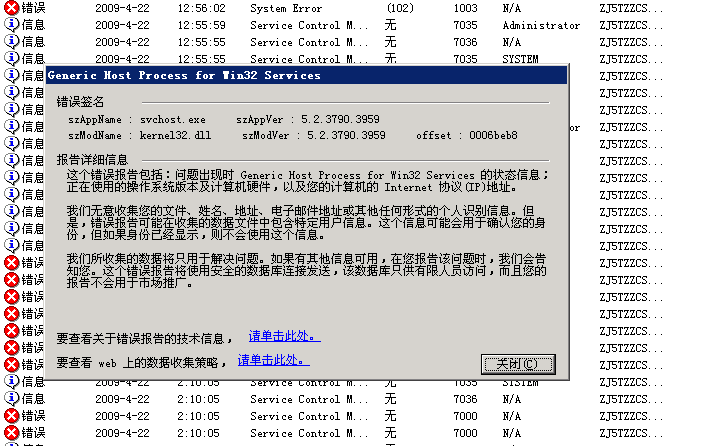Select the 信息 label in the 12:55:59 row
This screenshot has height=446, width=718.
(33, 25)
